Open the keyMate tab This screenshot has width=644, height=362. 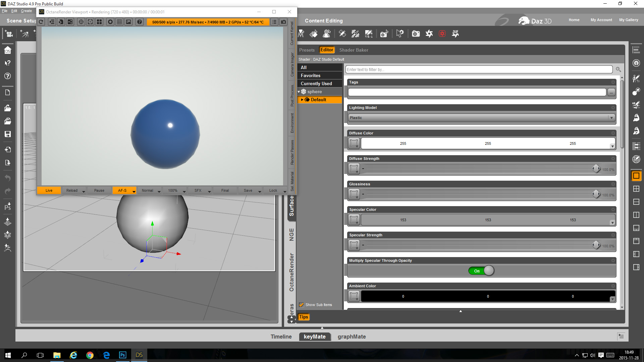click(x=314, y=337)
